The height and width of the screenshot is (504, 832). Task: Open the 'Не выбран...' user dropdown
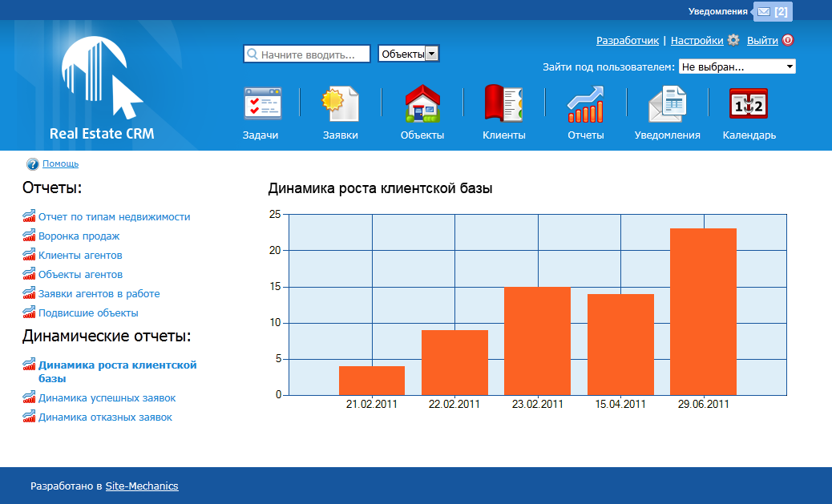737,67
